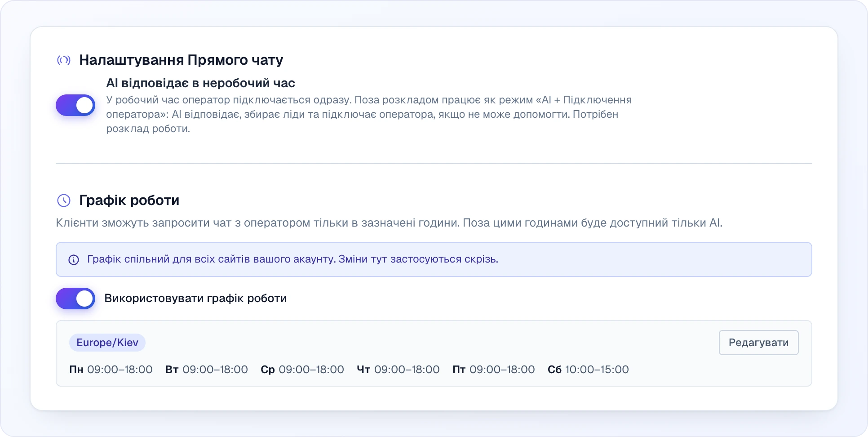Image resolution: width=868 pixels, height=437 pixels.
Task: Select the Пт 09:00–18:00 schedule entry
Action: pyautogui.click(x=494, y=370)
